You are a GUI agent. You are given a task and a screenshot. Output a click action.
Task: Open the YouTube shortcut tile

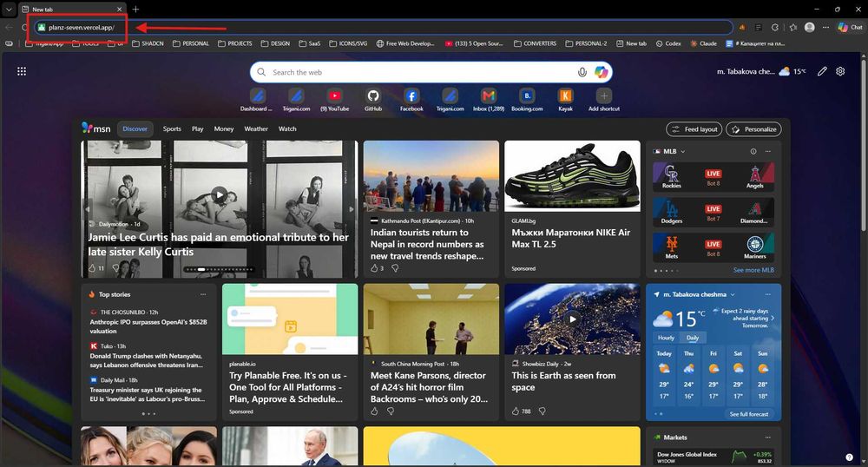[x=334, y=100]
